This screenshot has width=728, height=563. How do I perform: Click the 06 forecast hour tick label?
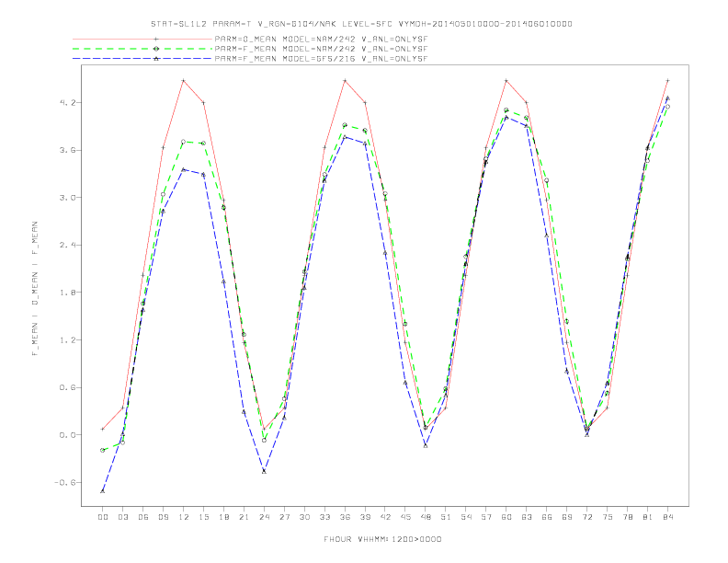[x=143, y=517]
